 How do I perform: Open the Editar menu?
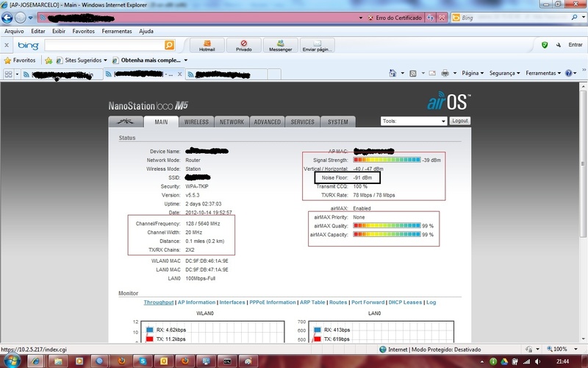[x=38, y=31]
